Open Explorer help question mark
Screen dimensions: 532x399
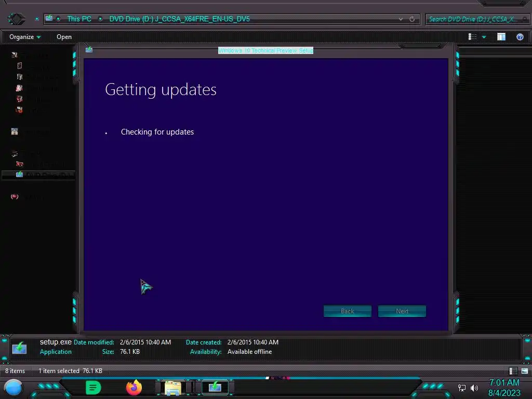520,37
